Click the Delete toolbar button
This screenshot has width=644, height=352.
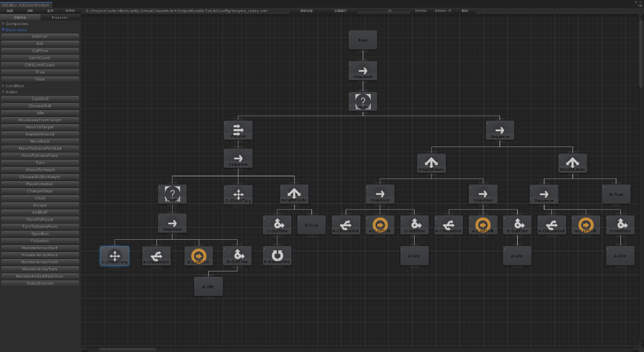point(421,11)
